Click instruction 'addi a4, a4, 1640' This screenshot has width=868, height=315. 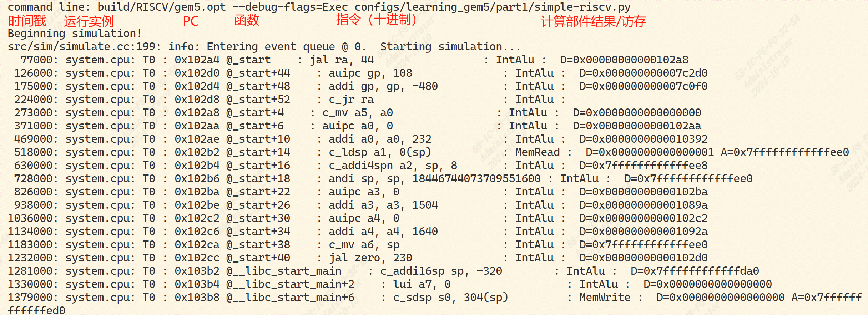383,232
